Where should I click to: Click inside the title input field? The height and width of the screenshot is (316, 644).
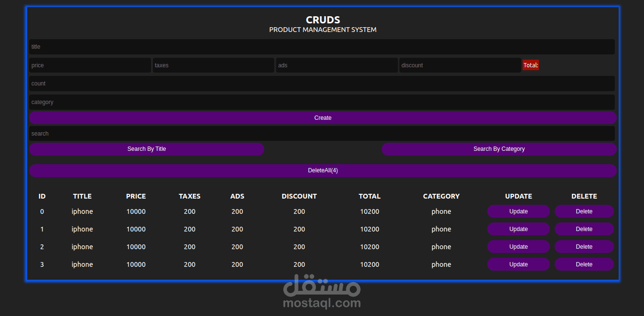[322, 46]
